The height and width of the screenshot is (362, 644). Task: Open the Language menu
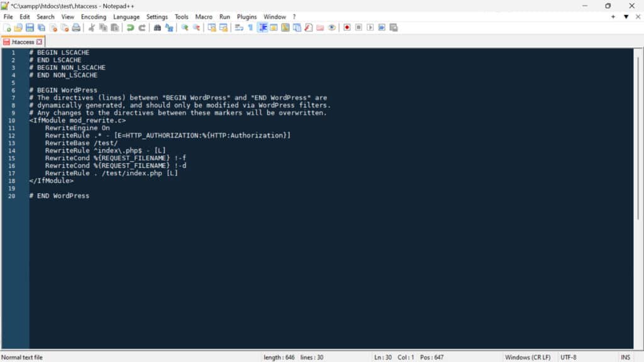pyautogui.click(x=126, y=16)
